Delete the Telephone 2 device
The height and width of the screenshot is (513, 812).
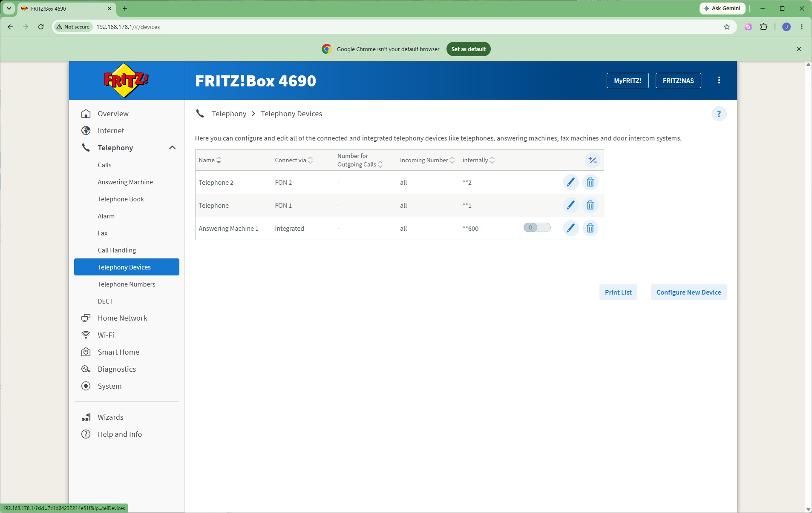[x=590, y=182]
